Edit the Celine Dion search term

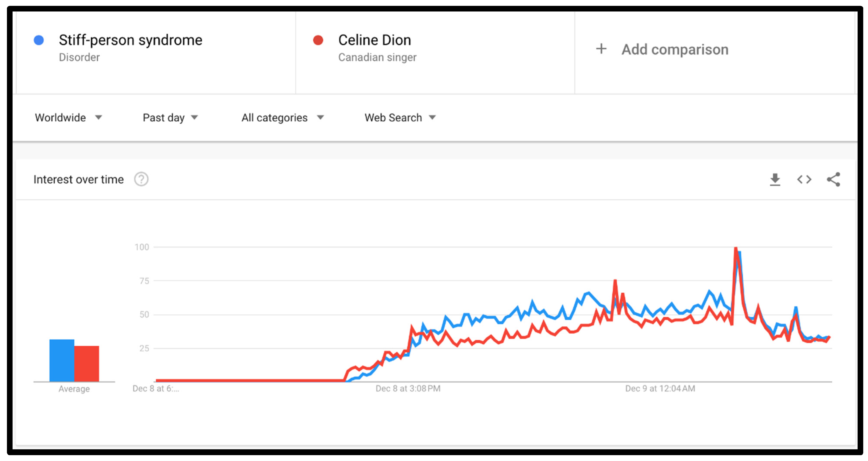coord(374,40)
